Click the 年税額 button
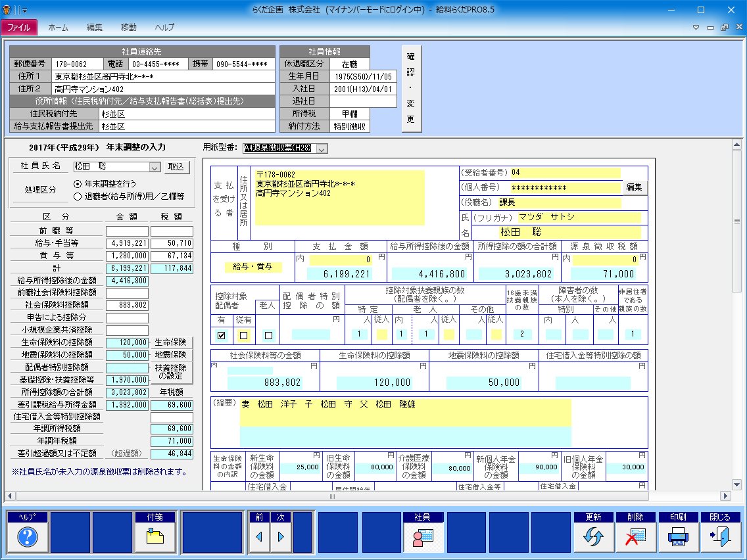The height and width of the screenshot is (560, 747). coord(172,392)
